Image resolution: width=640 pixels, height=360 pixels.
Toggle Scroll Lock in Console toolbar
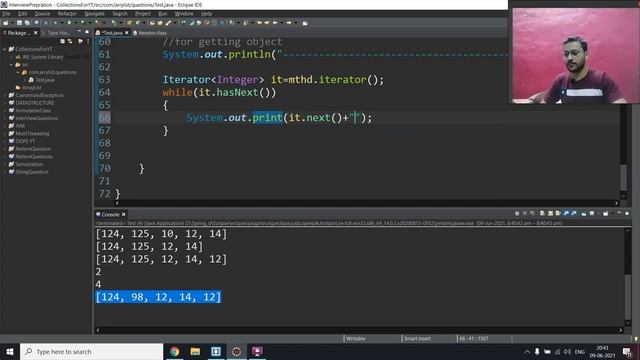(x=551, y=213)
